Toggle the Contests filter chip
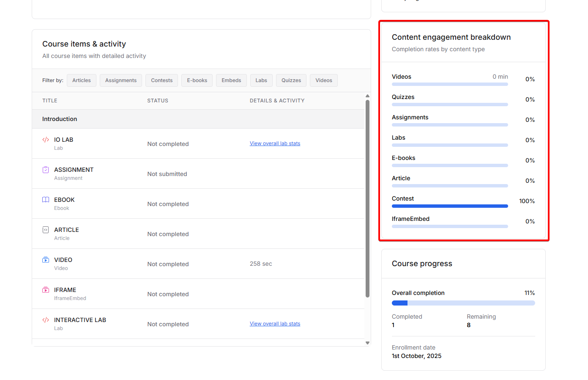The width and height of the screenshot is (588, 380). click(x=162, y=80)
